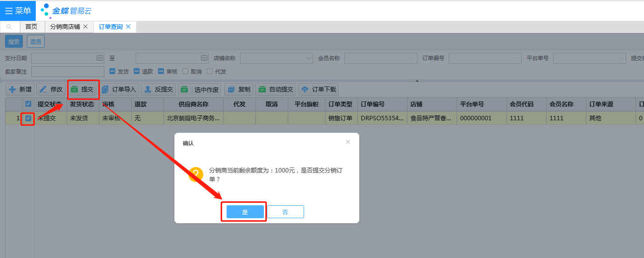
Task: Open the 菜单 hamburger menu
Action: pos(18,10)
